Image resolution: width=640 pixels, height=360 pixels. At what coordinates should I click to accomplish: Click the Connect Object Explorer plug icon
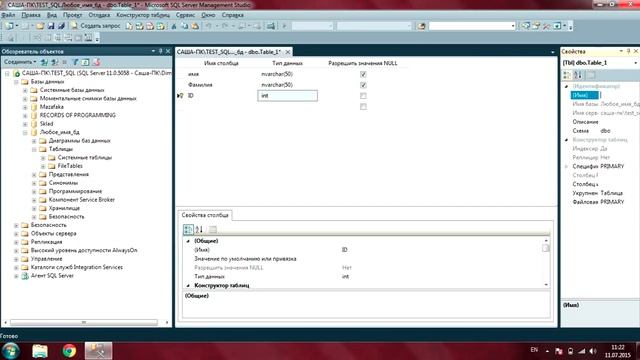[44, 62]
